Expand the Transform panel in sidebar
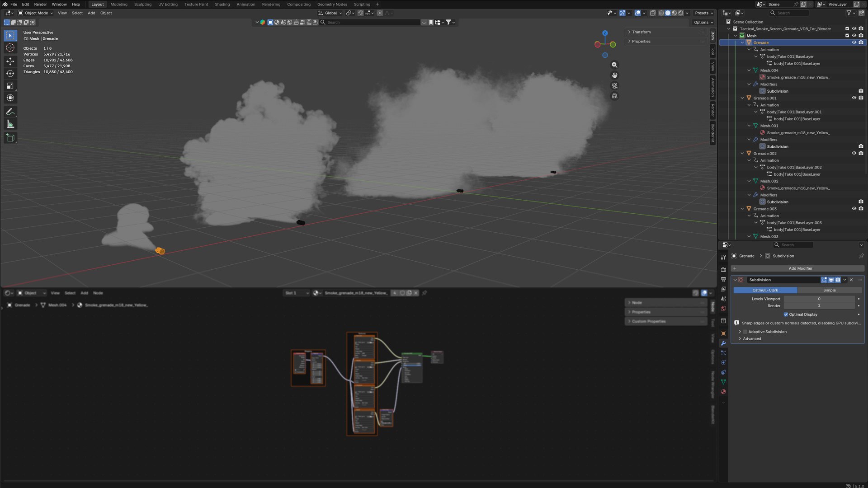The width and height of the screenshot is (868, 488). point(641,32)
